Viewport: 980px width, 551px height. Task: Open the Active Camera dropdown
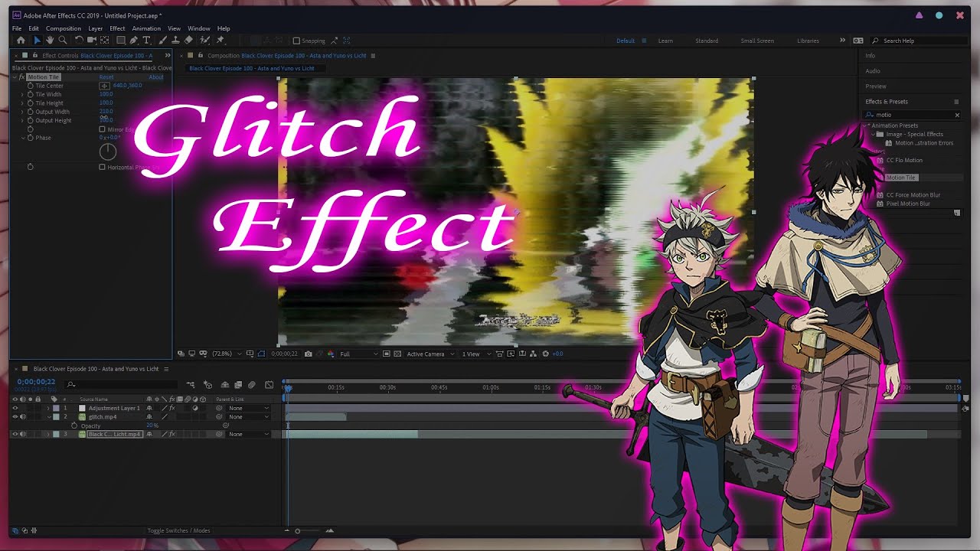point(430,354)
